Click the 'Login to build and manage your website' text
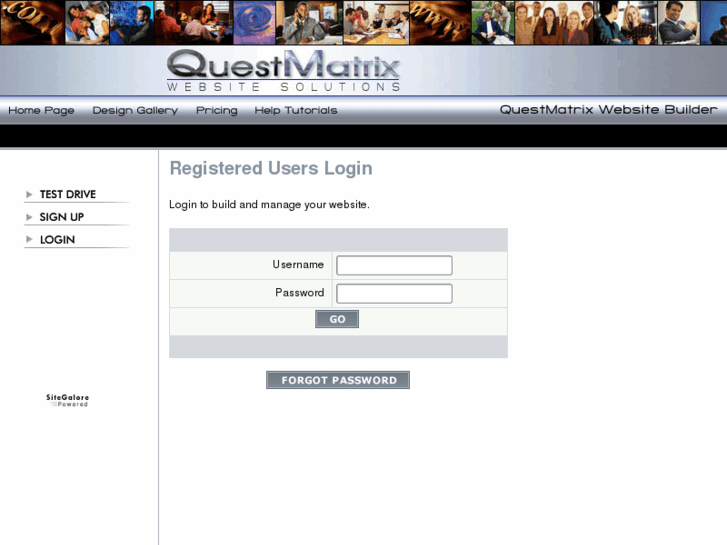Image resolution: width=727 pixels, height=545 pixels. [x=269, y=205]
